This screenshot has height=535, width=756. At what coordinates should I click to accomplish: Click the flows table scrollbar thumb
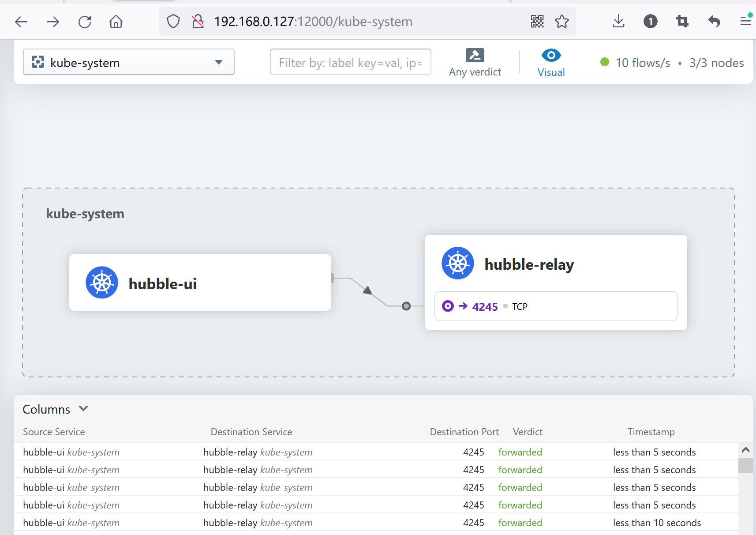[x=746, y=465]
